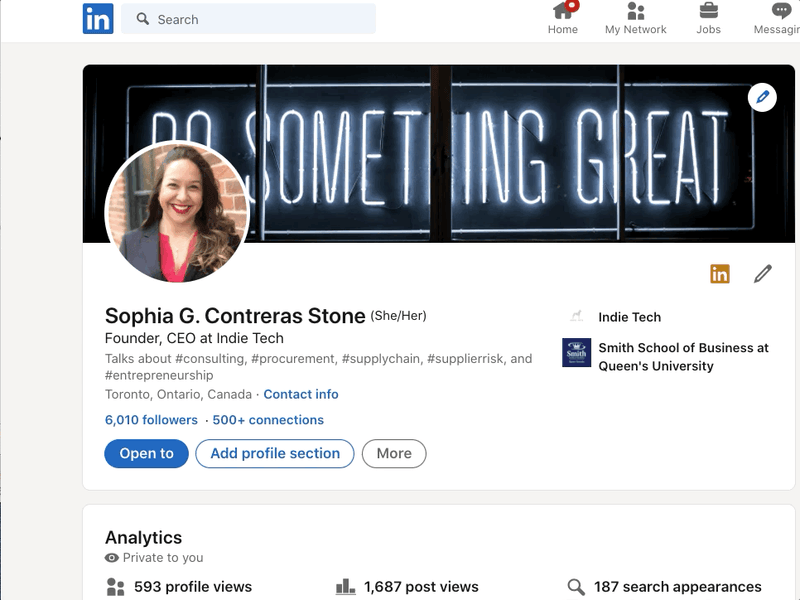Image resolution: width=800 pixels, height=600 pixels.
Task: Click the LinkedIn logo icon
Action: click(97, 17)
